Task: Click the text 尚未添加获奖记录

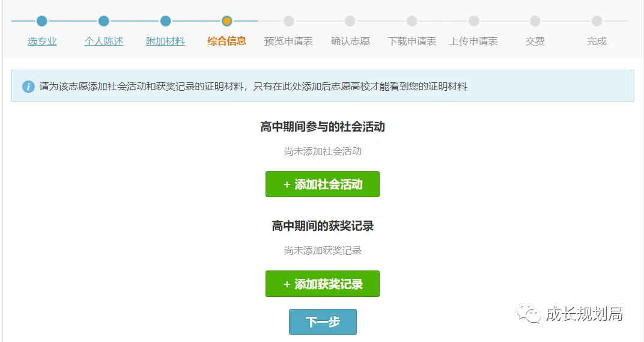Action: pos(323,250)
